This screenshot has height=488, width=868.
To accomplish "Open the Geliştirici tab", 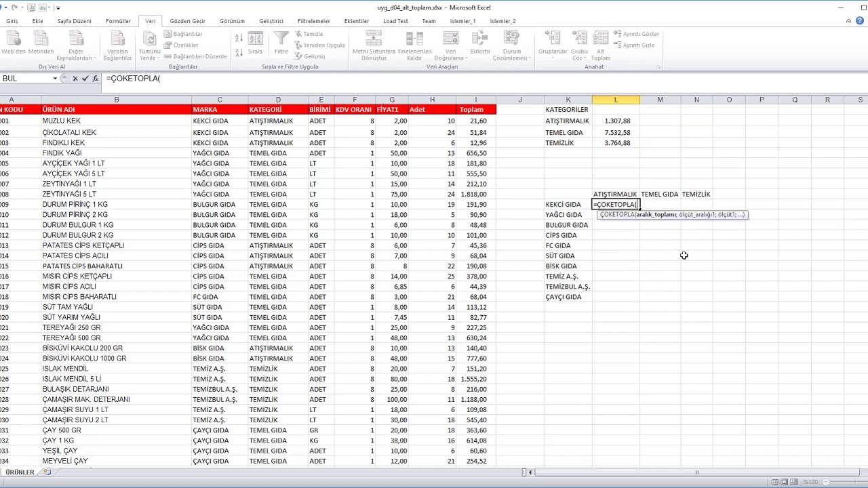I will click(x=271, y=21).
